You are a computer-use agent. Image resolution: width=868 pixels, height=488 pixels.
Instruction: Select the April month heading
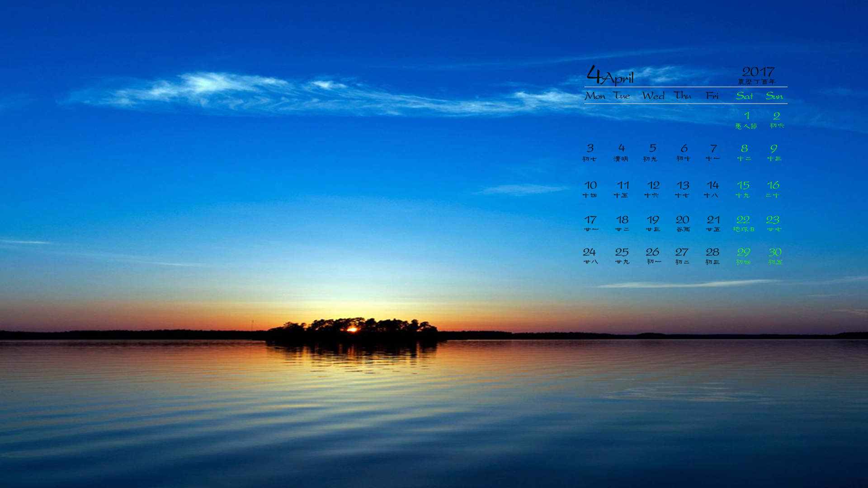point(610,75)
